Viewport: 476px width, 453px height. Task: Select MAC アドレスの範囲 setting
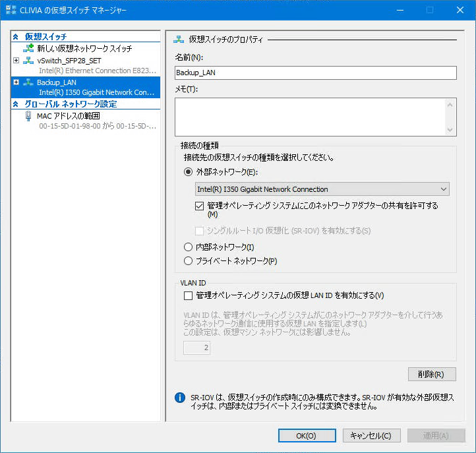pyautogui.click(x=69, y=116)
